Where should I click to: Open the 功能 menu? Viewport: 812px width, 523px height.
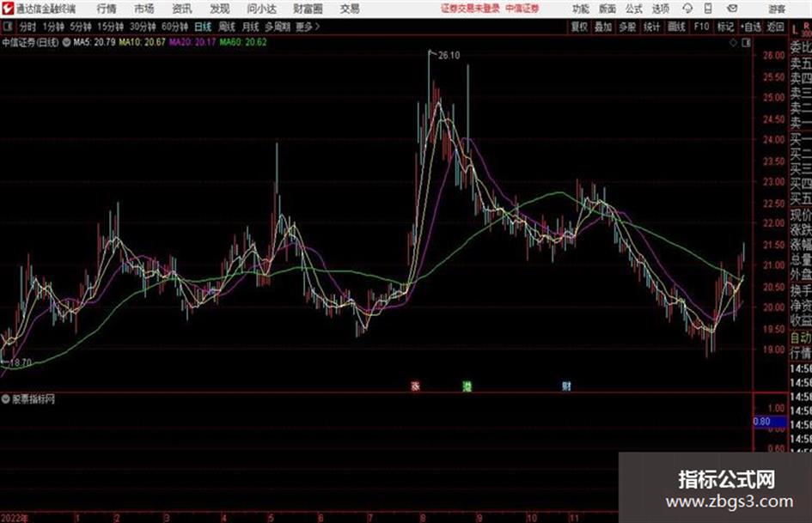tap(581, 9)
